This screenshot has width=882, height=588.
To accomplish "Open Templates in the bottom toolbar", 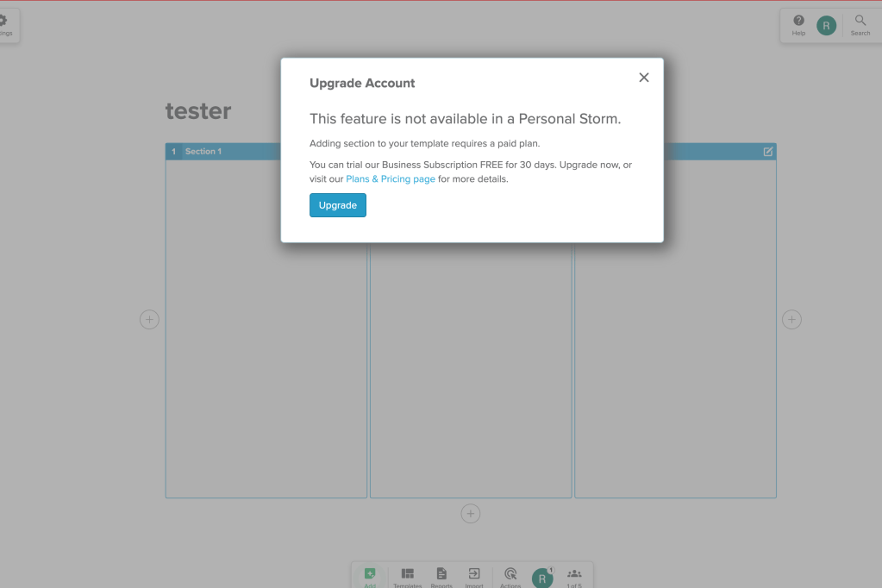I will pos(407,578).
